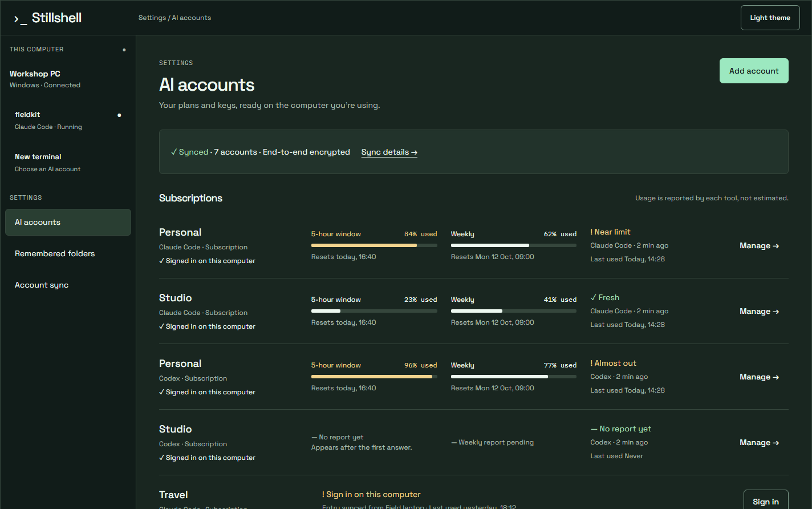Click the 'Last used Never' text
The image size is (812, 509).
(616, 456)
